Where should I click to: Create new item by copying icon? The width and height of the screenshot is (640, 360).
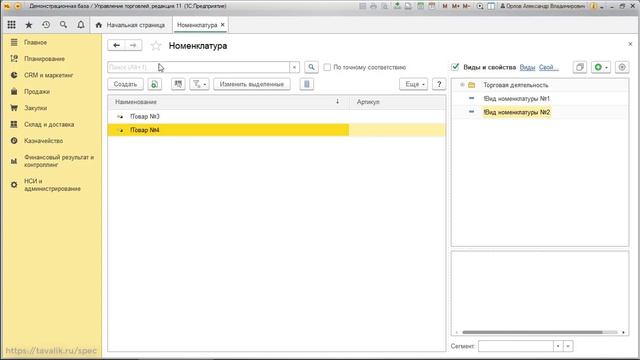pos(155,84)
